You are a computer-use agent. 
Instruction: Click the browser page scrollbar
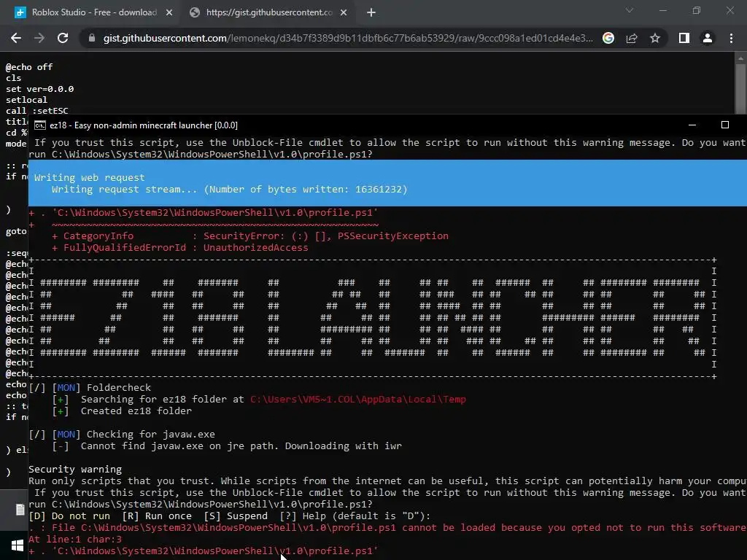(x=740, y=89)
